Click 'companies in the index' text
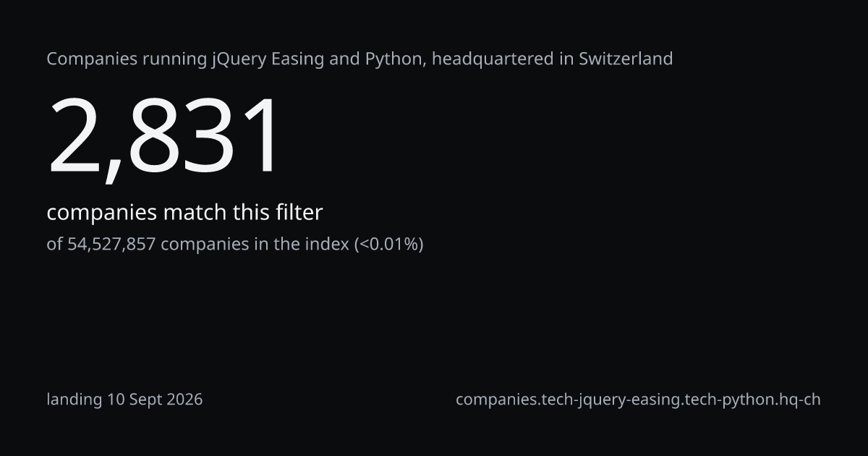 pos(255,245)
